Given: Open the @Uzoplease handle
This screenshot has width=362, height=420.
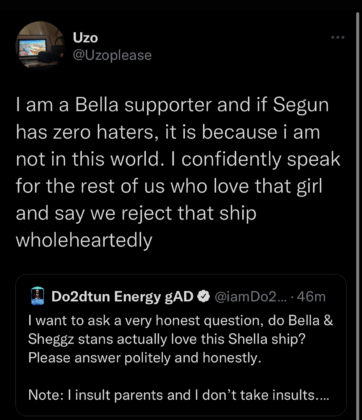Looking at the screenshot, I should [x=112, y=55].
